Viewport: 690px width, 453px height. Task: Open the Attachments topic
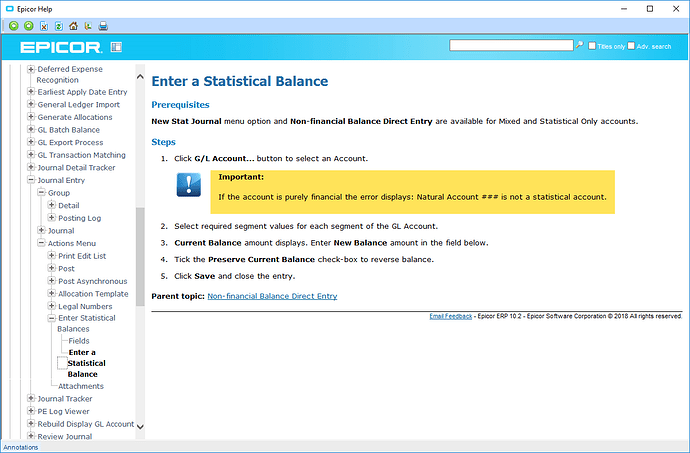click(81, 386)
